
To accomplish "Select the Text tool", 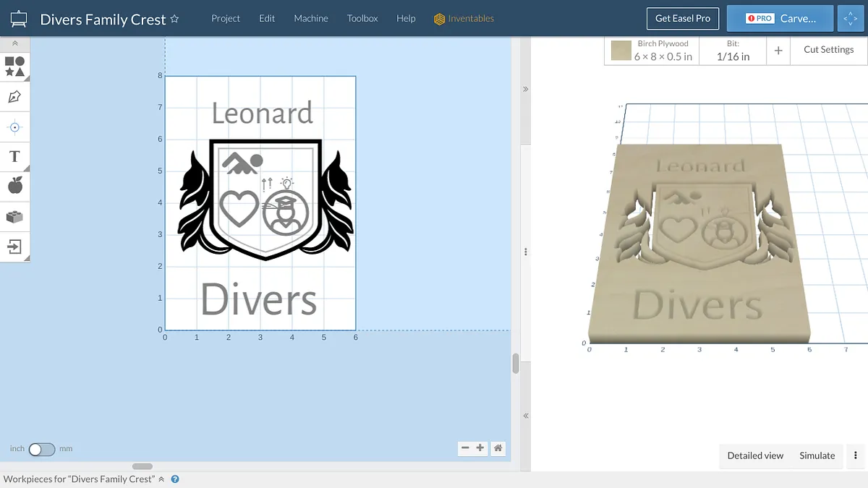I will pyautogui.click(x=14, y=156).
